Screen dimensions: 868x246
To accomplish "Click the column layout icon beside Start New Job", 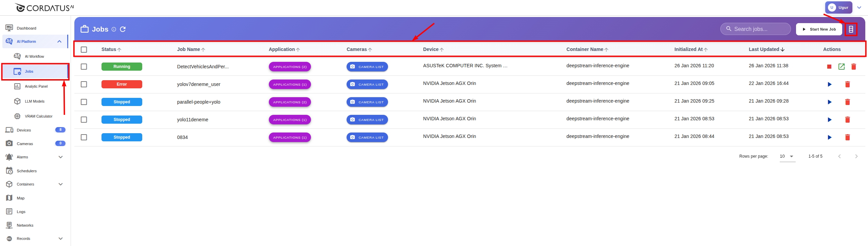I will pos(851,30).
